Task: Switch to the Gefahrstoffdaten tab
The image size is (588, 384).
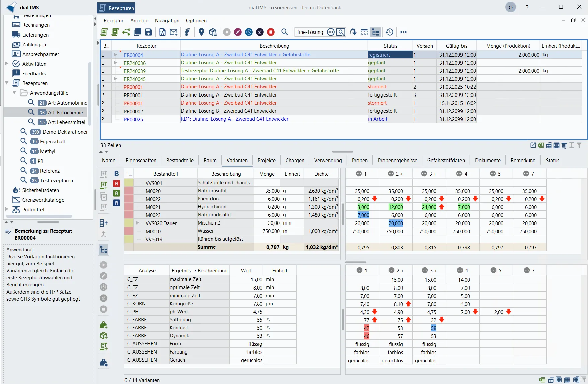Action: pos(446,161)
